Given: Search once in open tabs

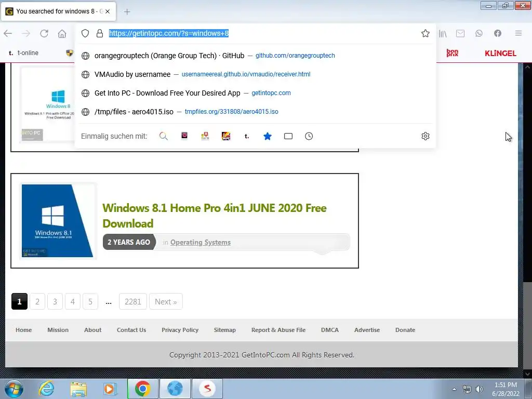Looking at the screenshot, I should [x=288, y=136].
